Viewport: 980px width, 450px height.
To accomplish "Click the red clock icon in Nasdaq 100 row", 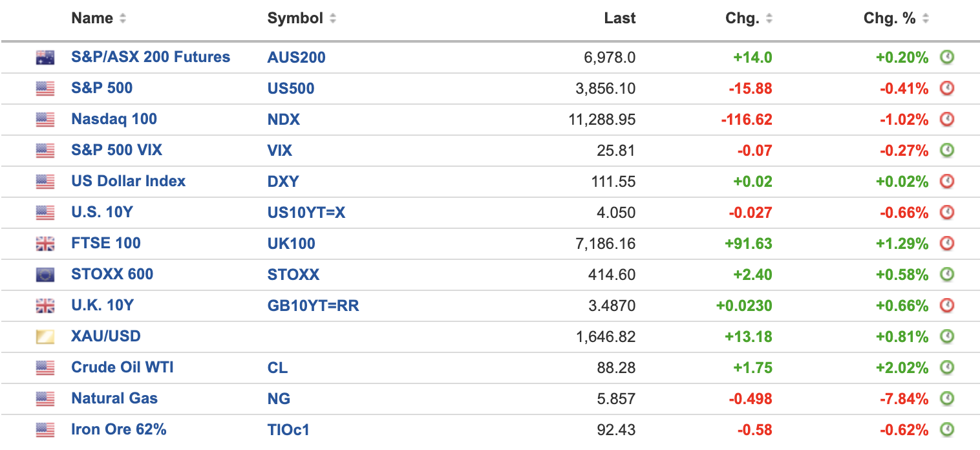I will point(946,120).
